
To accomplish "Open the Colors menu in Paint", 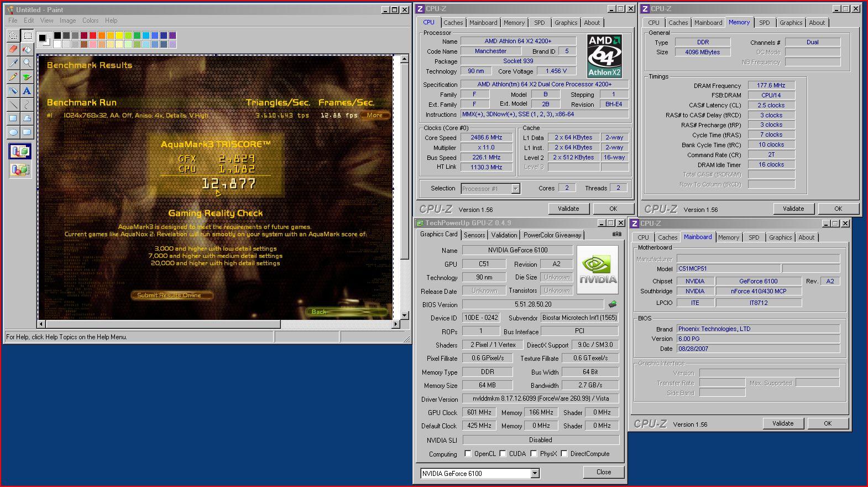I will tap(91, 20).
